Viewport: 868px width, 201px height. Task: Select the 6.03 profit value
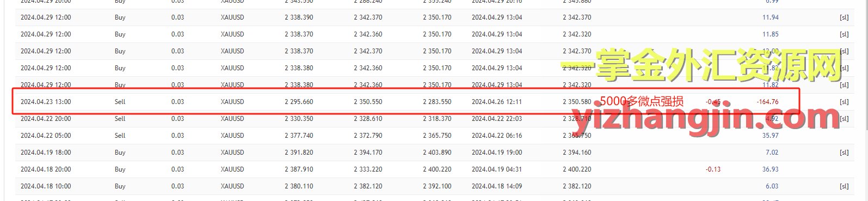[x=772, y=186]
